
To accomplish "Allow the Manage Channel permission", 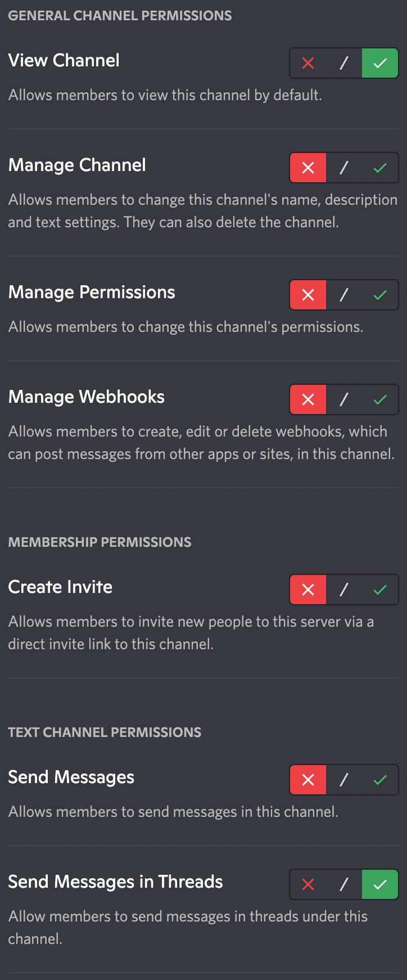I will 380,168.
